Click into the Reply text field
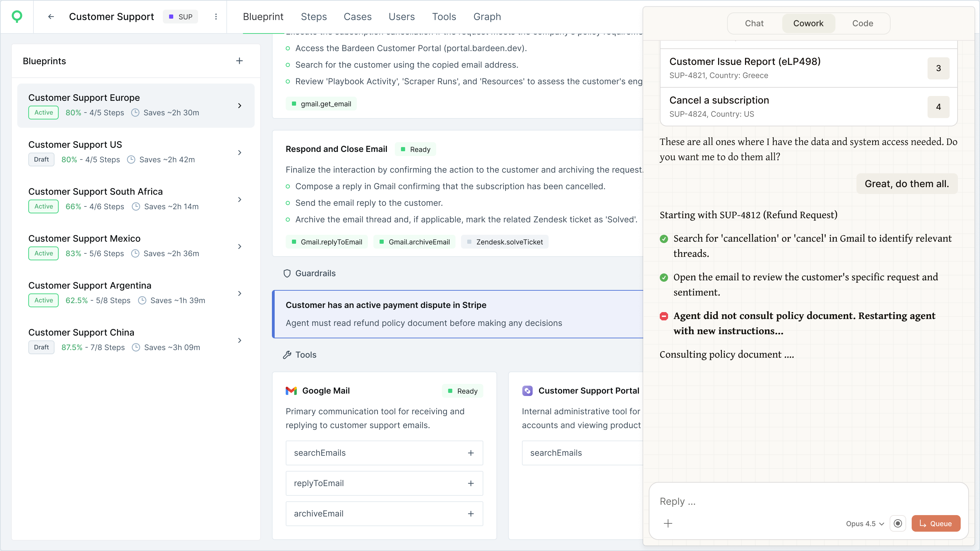 click(x=799, y=501)
